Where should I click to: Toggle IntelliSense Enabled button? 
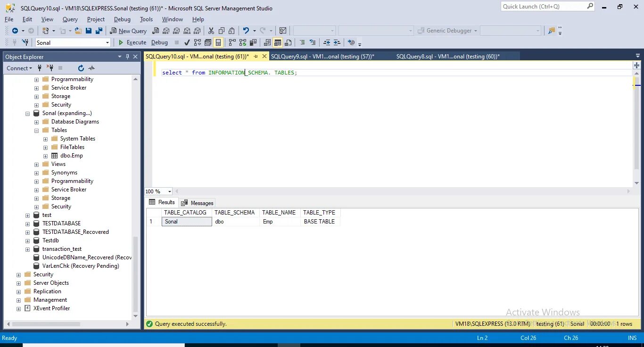coord(218,42)
